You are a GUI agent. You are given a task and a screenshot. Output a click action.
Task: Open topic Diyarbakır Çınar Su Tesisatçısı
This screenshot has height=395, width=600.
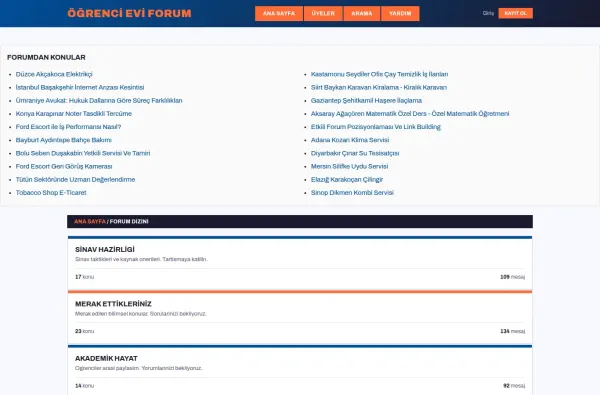[x=355, y=153]
